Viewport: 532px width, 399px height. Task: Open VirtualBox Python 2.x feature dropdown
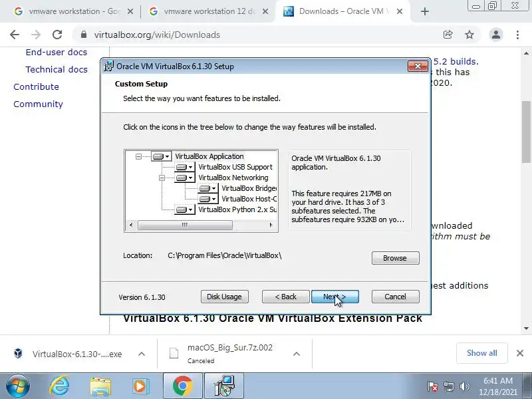[185, 209]
